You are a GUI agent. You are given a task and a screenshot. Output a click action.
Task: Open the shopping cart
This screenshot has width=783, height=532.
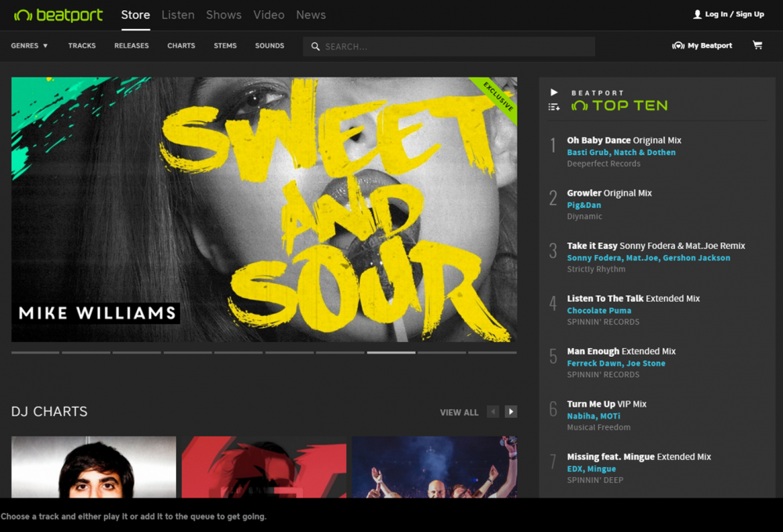(757, 45)
